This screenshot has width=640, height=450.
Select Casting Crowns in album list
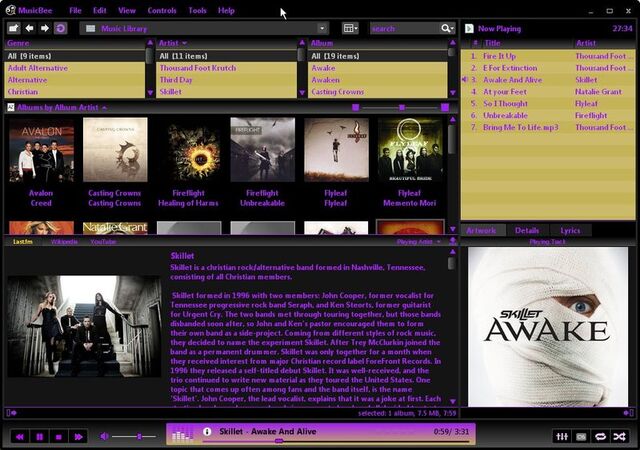[378, 92]
